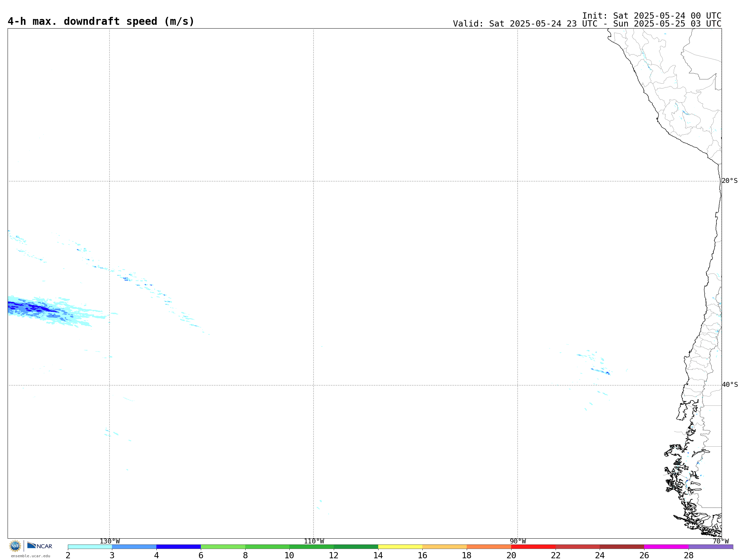This screenshot has height=560, width=744.
Task: Click the NSF logo icon
Action: 15,546
